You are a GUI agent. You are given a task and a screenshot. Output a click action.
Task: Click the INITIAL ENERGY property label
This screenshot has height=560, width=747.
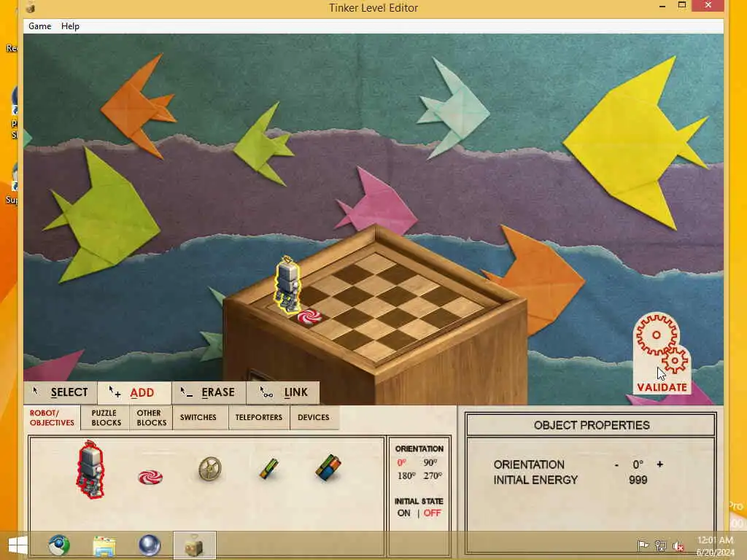tap(535, 480)
